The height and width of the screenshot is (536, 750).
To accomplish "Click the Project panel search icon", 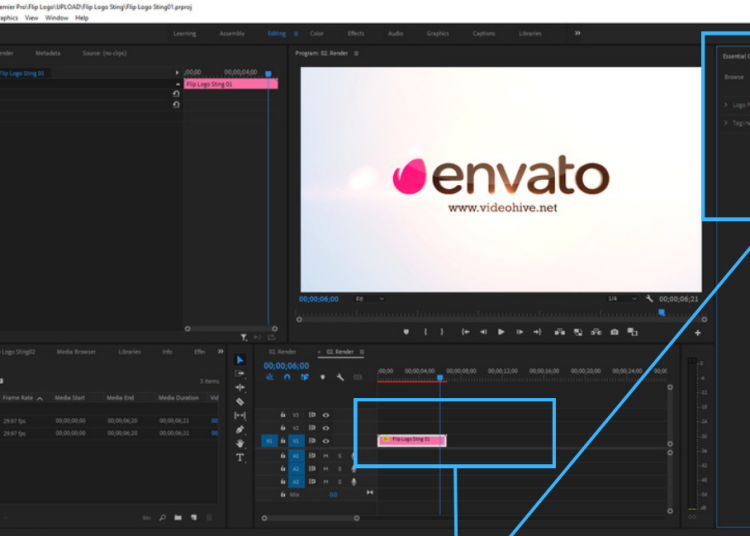I will [163, 517].
